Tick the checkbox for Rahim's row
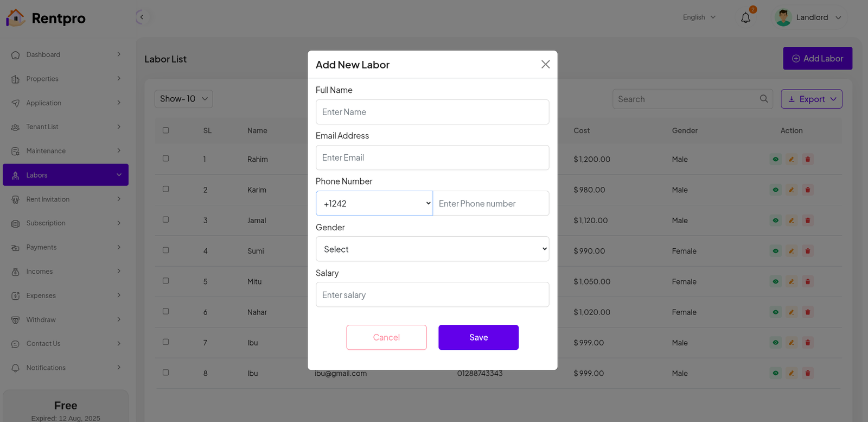The image size is (868, 422). [166, 159]
